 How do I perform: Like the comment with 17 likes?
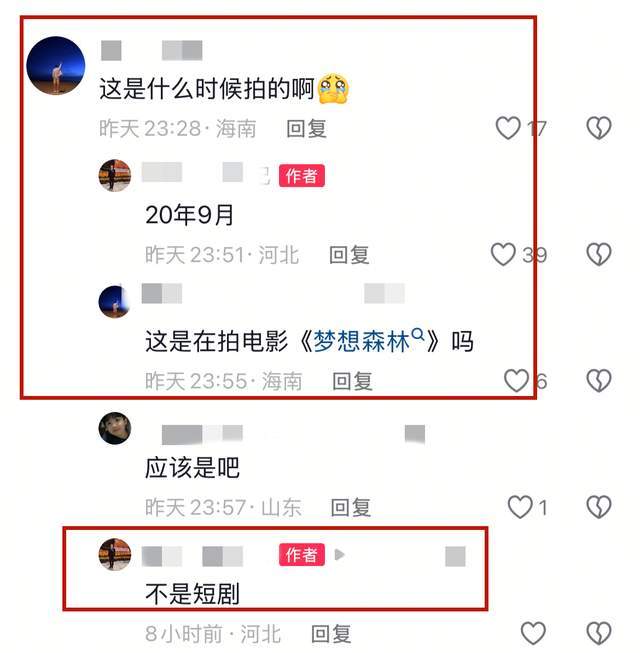pyautogui.click(x=508, y=128)
